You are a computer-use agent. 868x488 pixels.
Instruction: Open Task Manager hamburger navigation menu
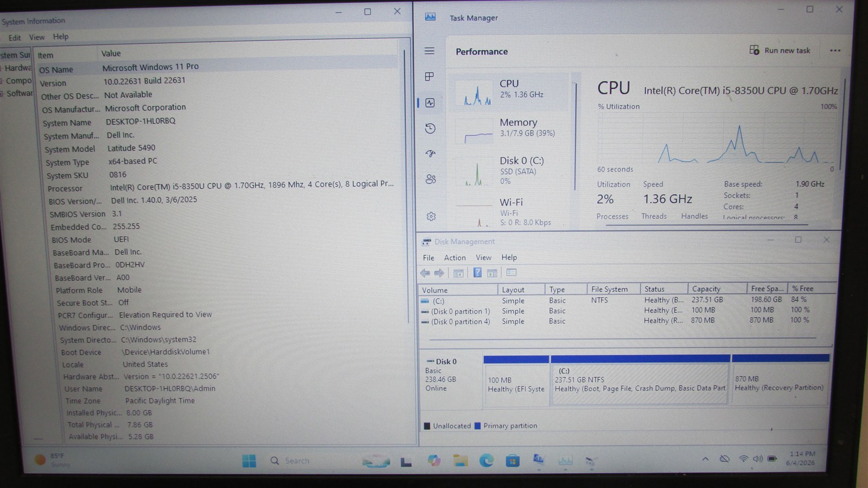(x=429, y=51)
